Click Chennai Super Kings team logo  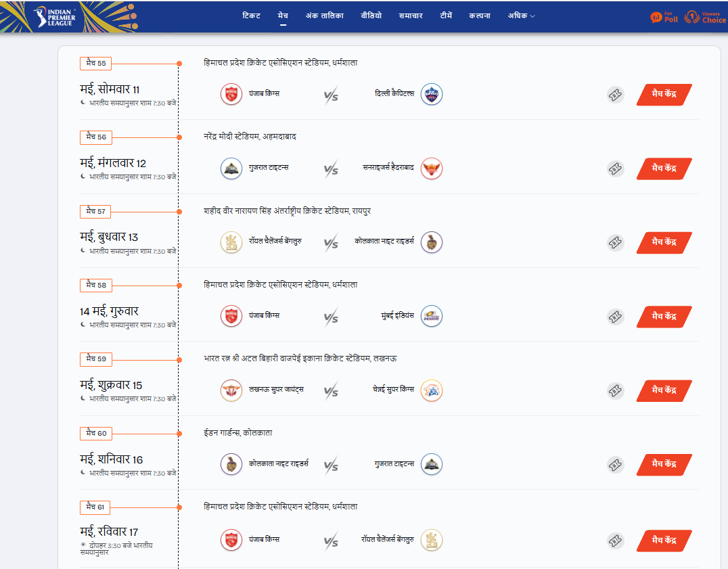pos(432,390)
